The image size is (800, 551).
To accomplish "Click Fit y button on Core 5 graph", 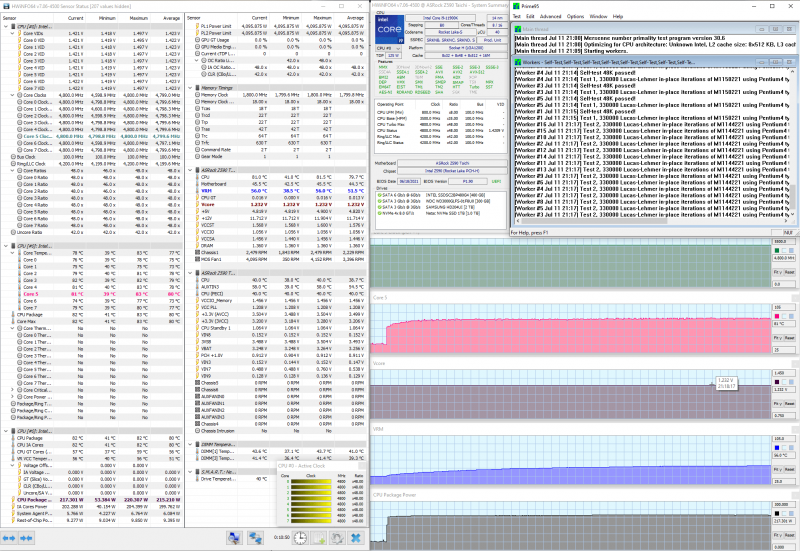I will coord(778,338).
